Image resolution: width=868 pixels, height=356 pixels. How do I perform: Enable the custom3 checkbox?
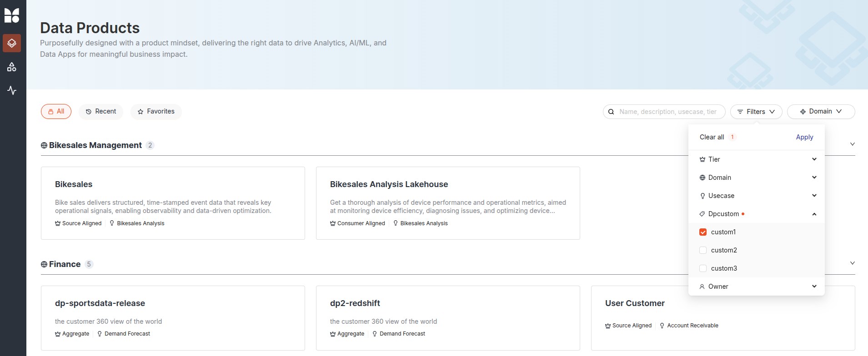point(703,268)
